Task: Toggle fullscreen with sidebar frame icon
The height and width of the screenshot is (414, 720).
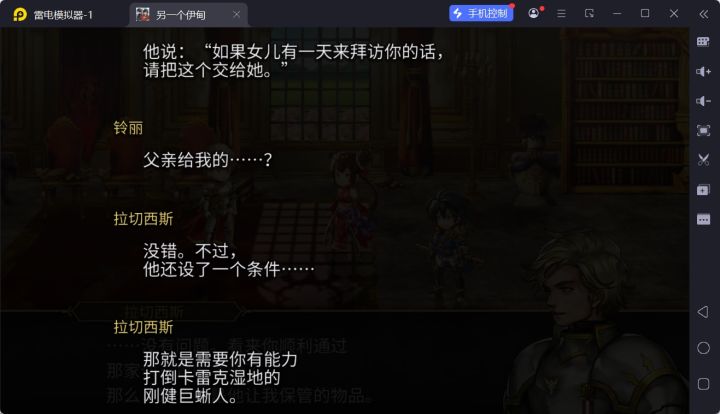Action: pos(703,131)
